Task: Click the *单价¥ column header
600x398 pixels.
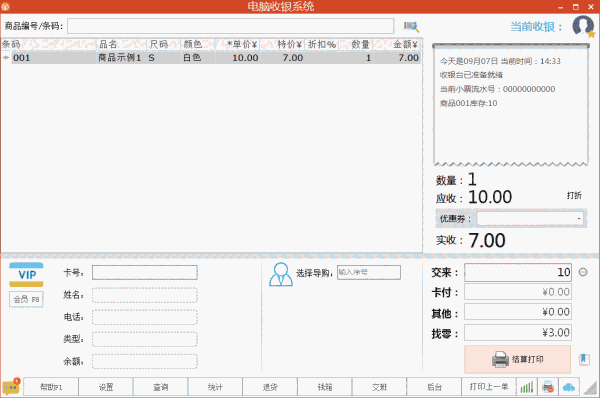Action: point(238,44)
